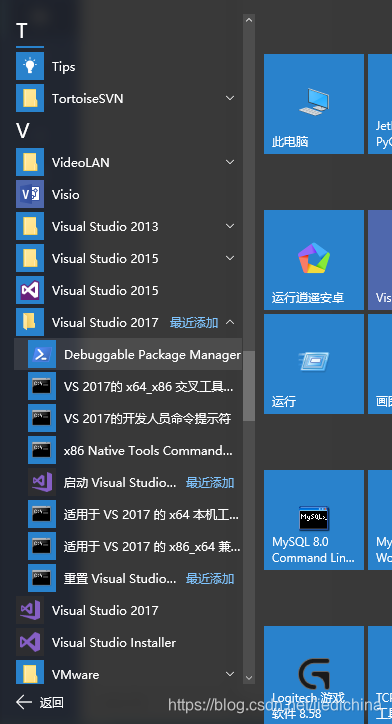Open the Tips app lightbulb icon

pos(30,66)
